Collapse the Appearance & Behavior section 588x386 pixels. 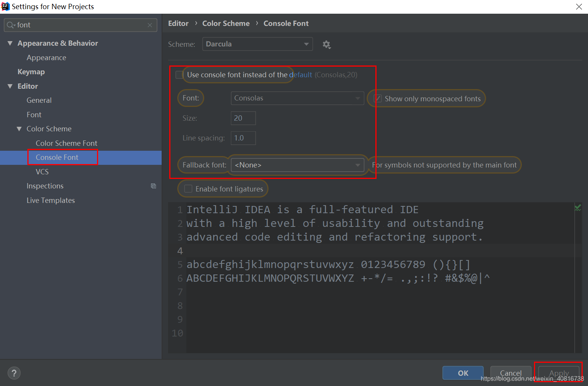tap(10, 43)
